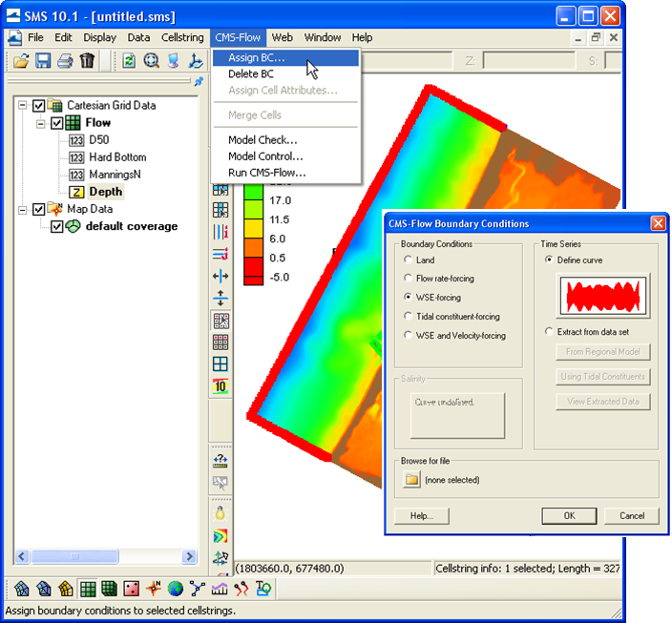Switch to the 3D Cartesian grid module
The image size is (672, 623).
click(x=110, y=590)
